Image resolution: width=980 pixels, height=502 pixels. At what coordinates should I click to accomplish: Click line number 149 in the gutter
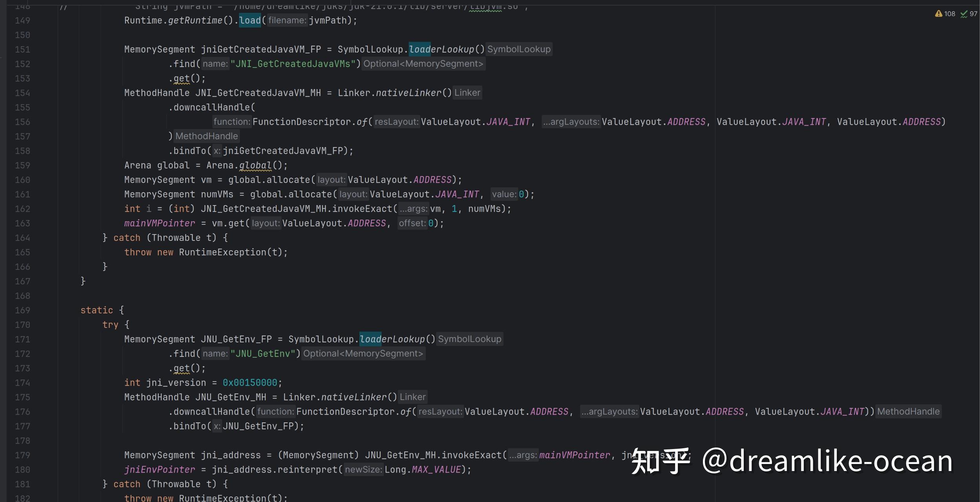pos(22,20)
